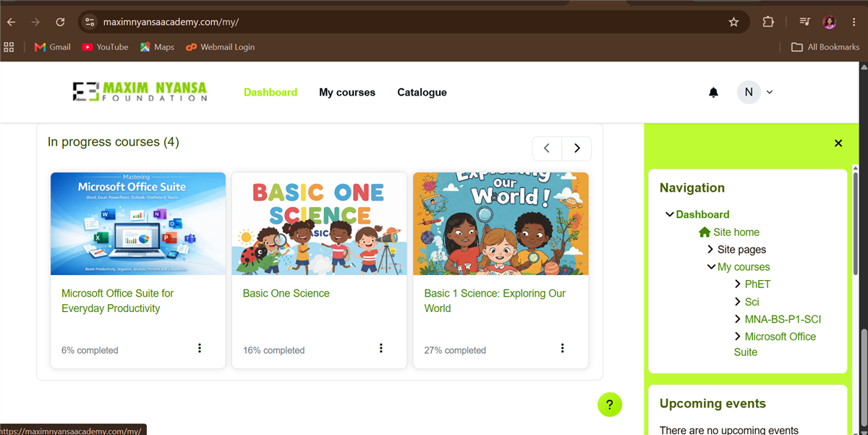Image resolution: width=868 pixels, height=435 pixels.
Task: Click My courses link in navigation tree
Action: click(x=744, y=267)
